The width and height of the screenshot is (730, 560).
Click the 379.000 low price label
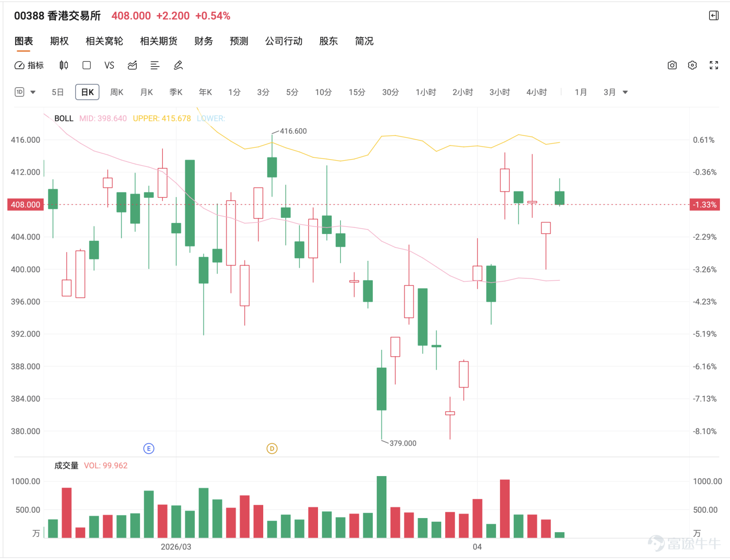(x=403, y=443)
